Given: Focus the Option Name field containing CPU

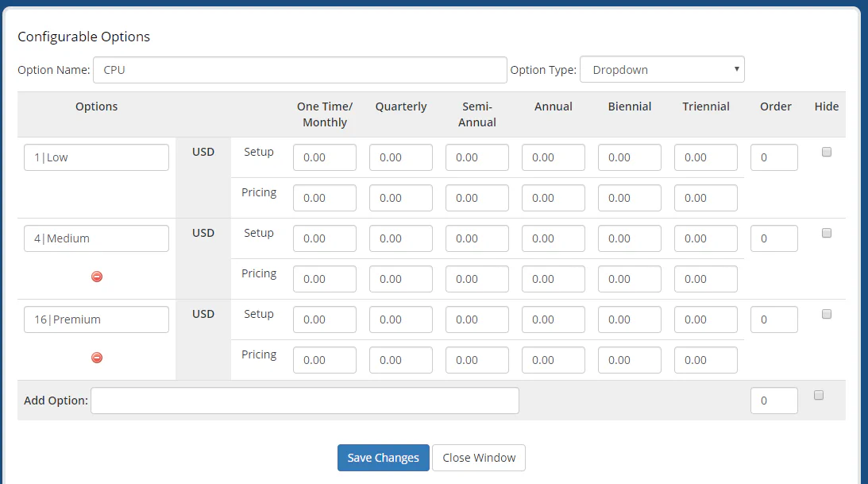Looking at the screenshot, I should click(299, 70).
